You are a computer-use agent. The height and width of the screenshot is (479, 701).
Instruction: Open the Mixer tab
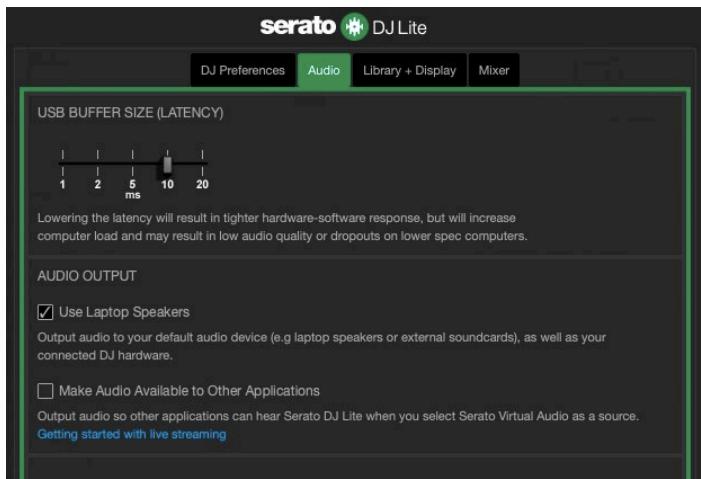(494, 70)
